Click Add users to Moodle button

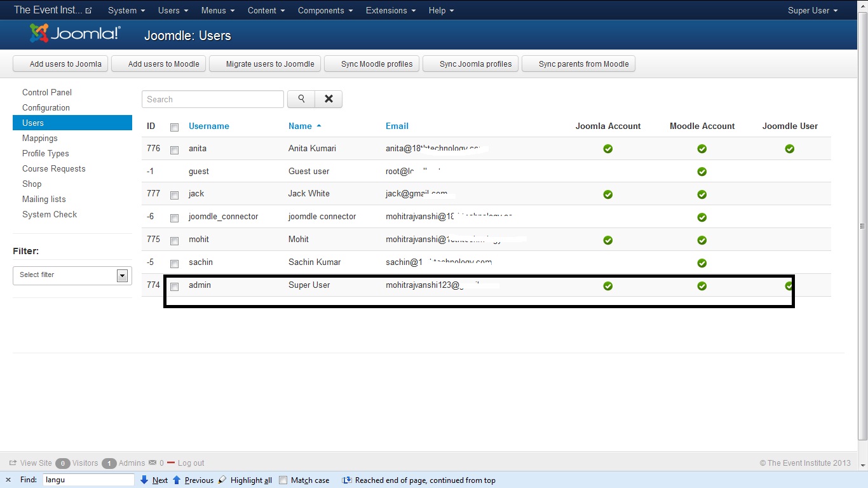(x=159, y=64)
